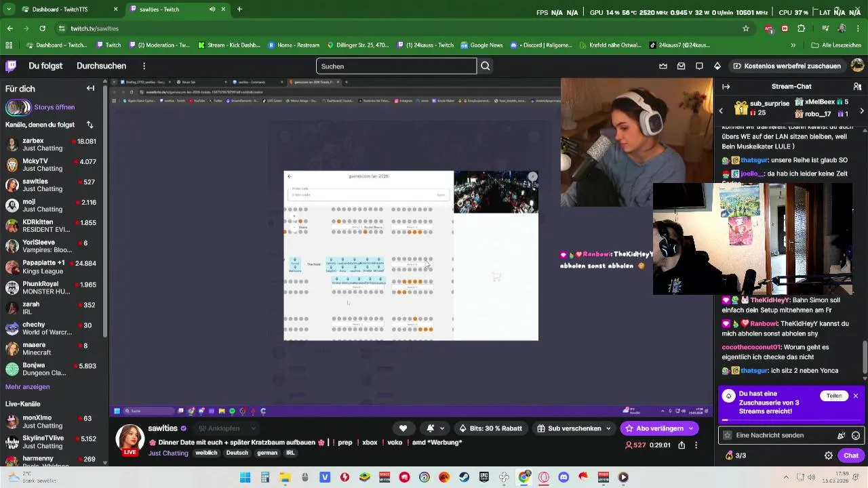
Task: Dismiss the watch streak notification
Action: 856,396
